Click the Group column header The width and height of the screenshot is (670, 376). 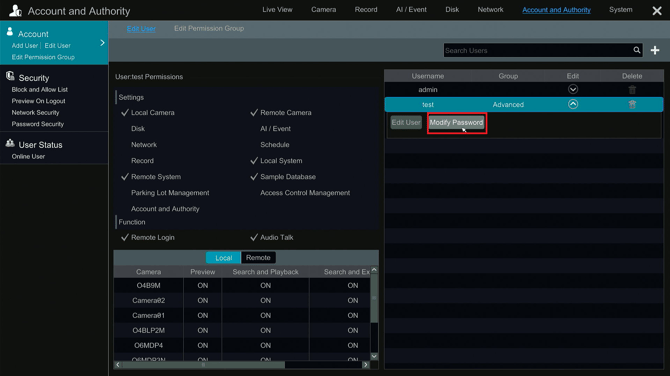click(x=508, y=76)
